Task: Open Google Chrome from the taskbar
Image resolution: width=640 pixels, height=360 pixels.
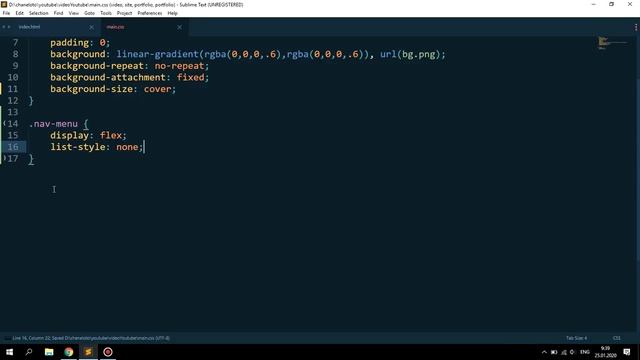Action: (x=69, y=352)
